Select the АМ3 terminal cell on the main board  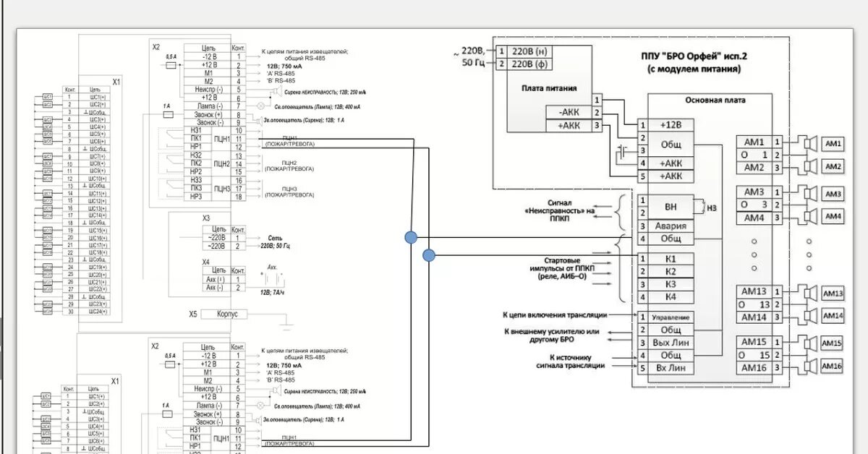click(x=754, y=192)
